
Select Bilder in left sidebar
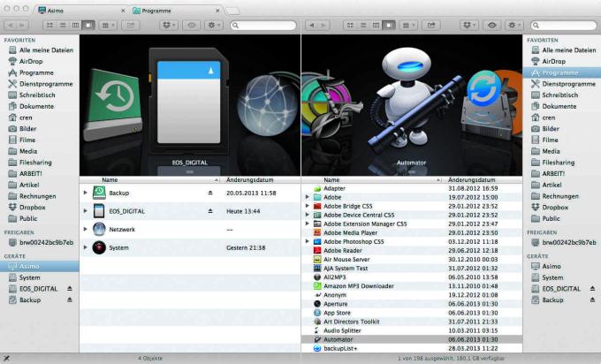[x=27, y=129]
